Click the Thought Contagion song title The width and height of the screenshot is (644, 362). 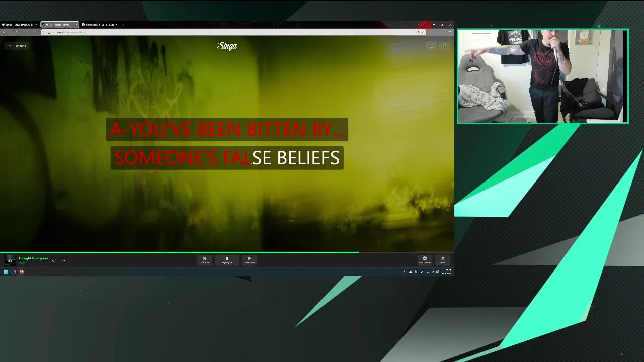click(x=33, y=258)
